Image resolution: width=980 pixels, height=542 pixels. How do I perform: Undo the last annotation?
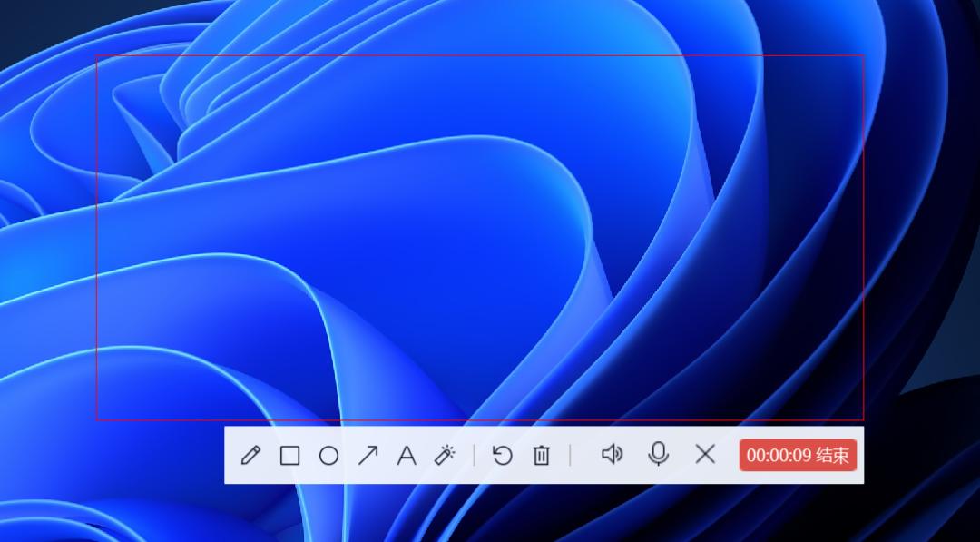point(503,455)
